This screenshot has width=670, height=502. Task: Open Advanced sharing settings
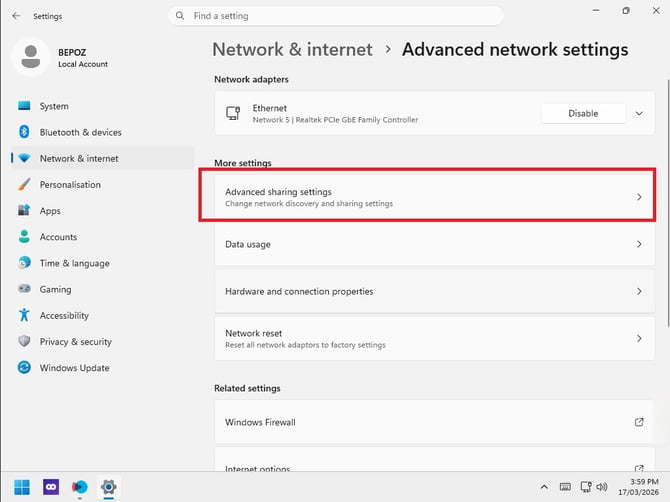[x=434, y=197]
